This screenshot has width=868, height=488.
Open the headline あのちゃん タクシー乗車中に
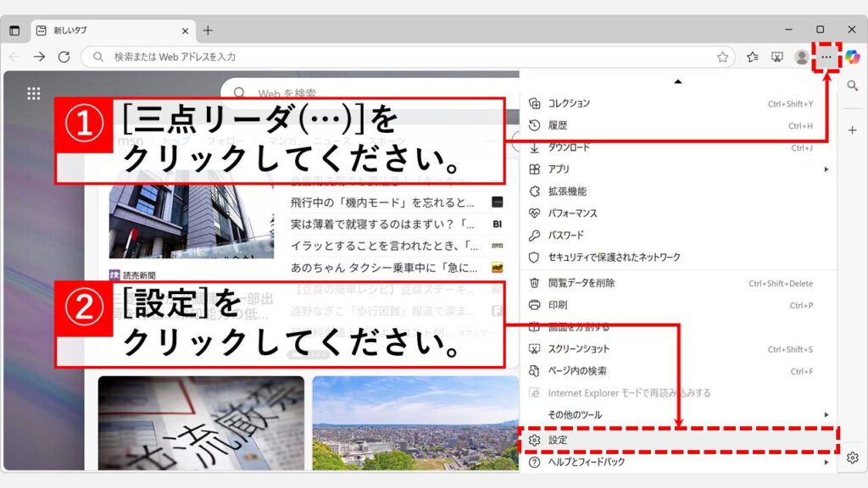[384, 268]
